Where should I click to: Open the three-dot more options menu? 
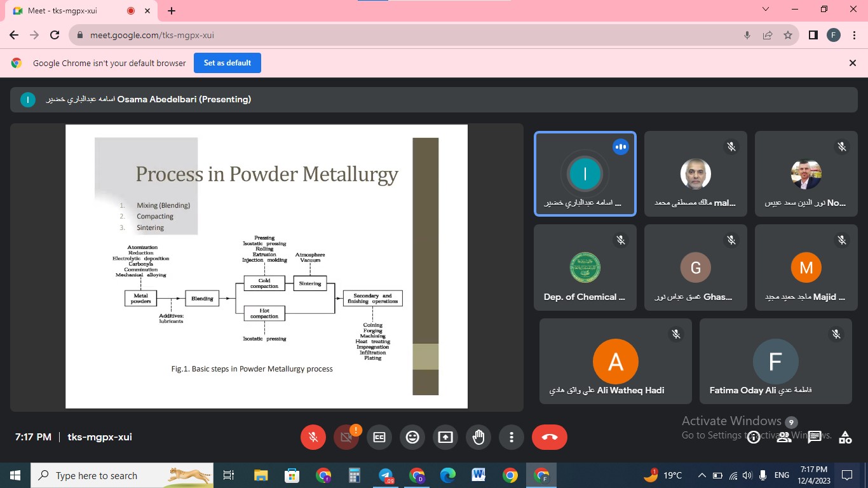click(x=512, y=437)
